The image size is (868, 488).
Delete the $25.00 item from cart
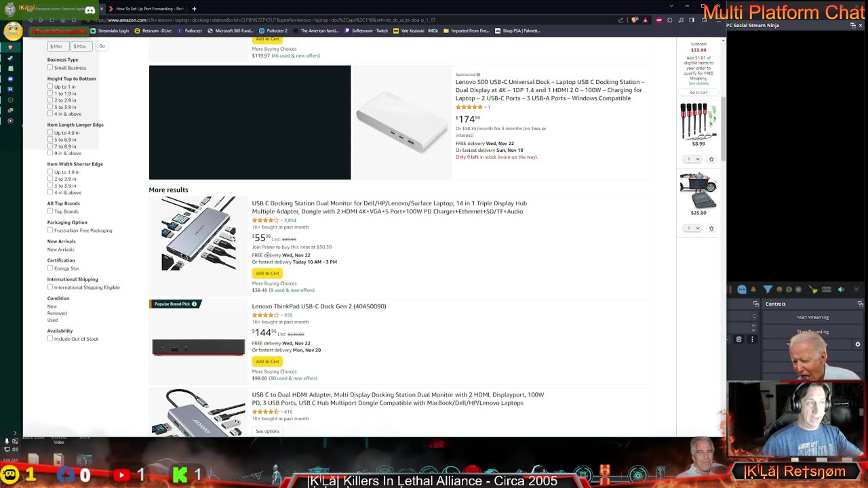[x=711, y=228]
